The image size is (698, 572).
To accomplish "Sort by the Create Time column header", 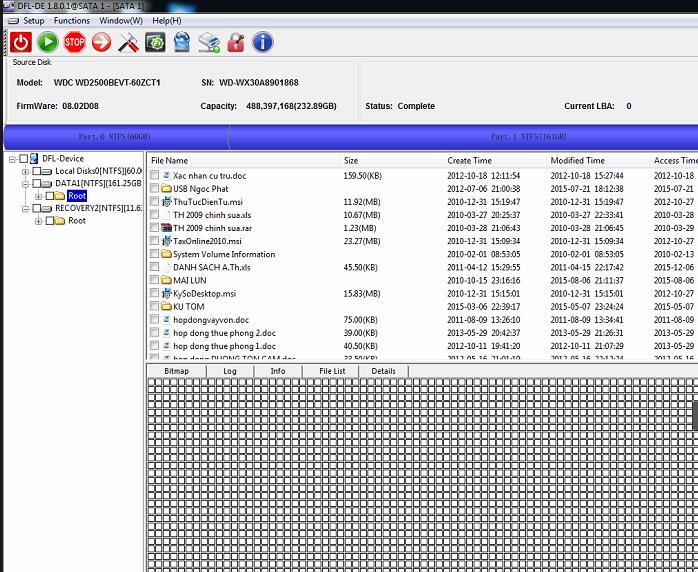I will pyautogui.click(x=495, y=161).
